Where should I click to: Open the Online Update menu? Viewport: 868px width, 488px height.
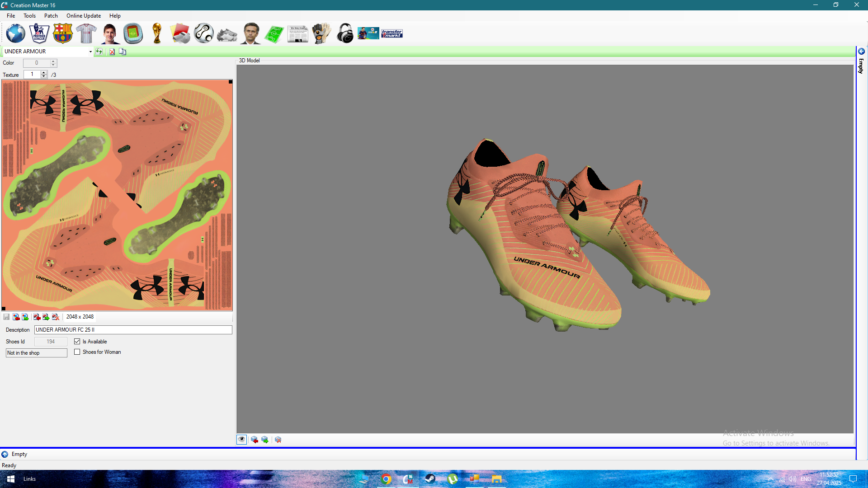tap(84, 16)
